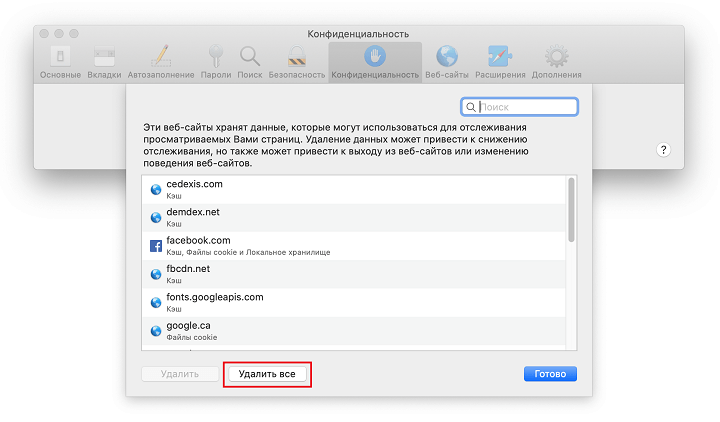This screenshot has width=720, height=422.
Task: Click the Удалить все button
Action: (x=267, y=374)
